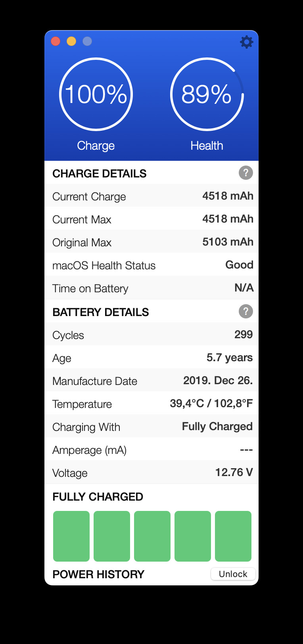The height and width of the screenshot is (644, 303).
Task: Click the disabled zoom window button
Action: point(87,41)
